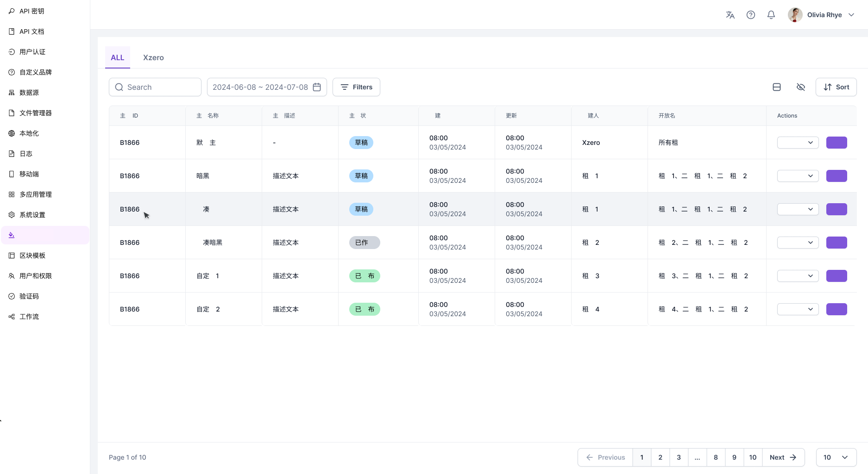Click the Filters button
The image size is (868, 474).
[356, 87]
